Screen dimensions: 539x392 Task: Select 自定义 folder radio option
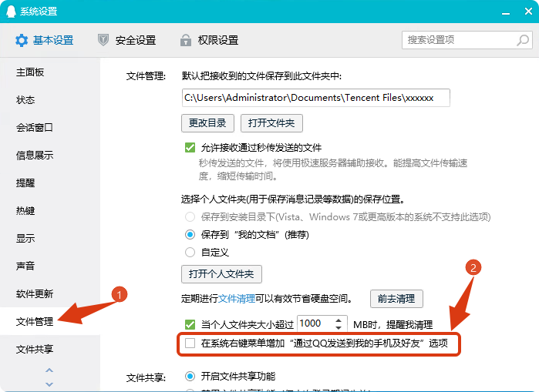coord(190,252)
